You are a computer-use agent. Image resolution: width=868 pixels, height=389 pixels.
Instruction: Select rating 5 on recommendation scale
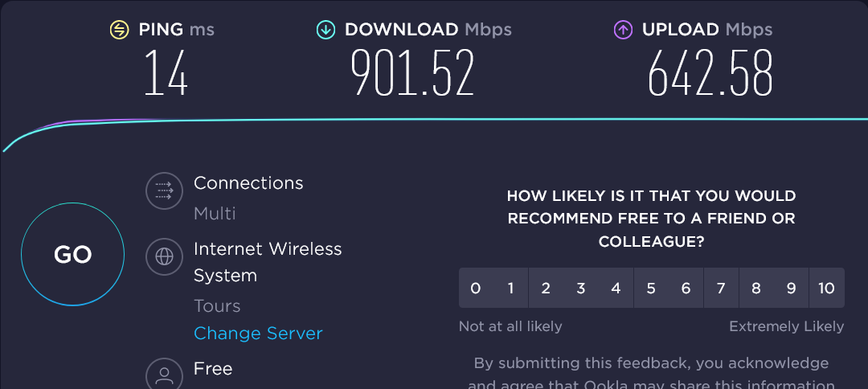pos(651,289)
